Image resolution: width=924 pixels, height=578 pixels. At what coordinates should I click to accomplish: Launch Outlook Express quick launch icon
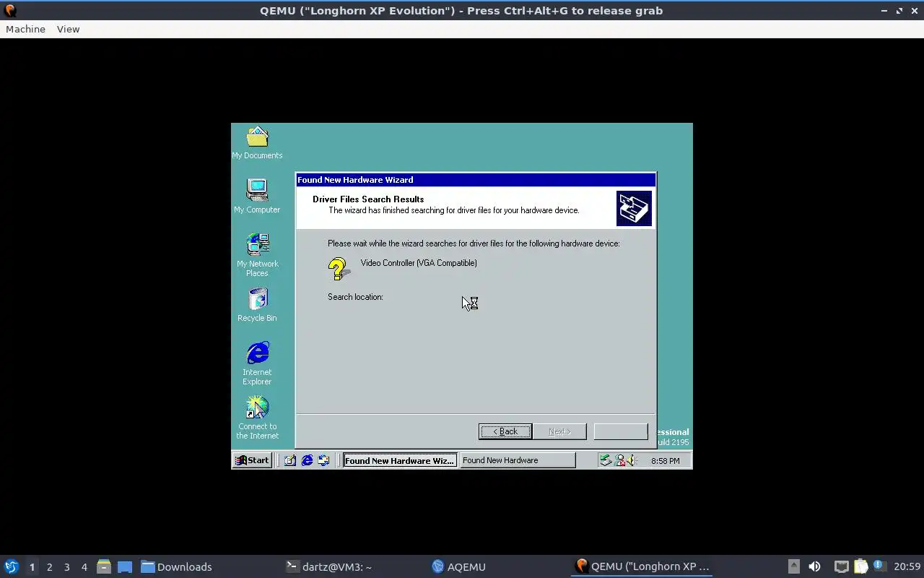[323, 460]
